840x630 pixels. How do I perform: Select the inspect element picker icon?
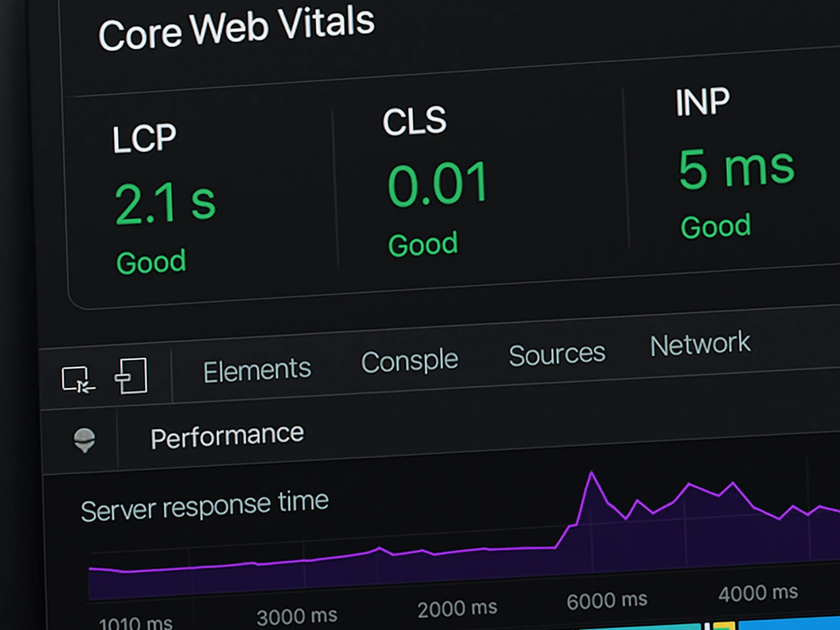78,380
